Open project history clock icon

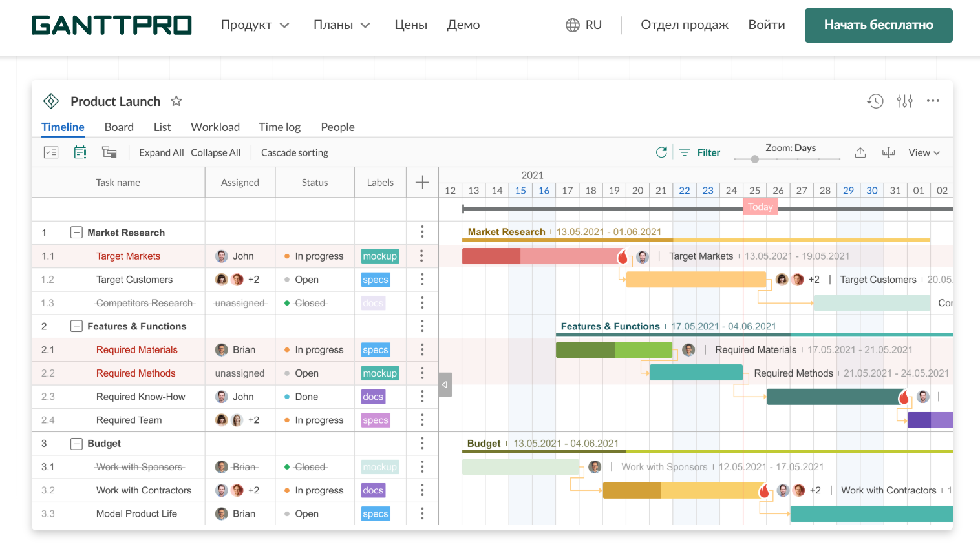pyautogui.click(x=875, y=101)
